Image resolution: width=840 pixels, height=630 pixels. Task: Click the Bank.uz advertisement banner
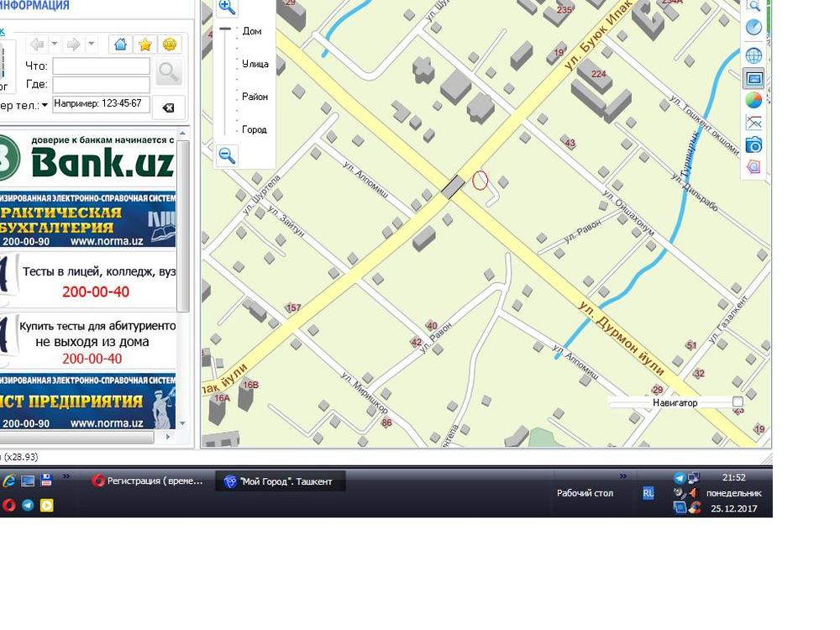(88, 158)
